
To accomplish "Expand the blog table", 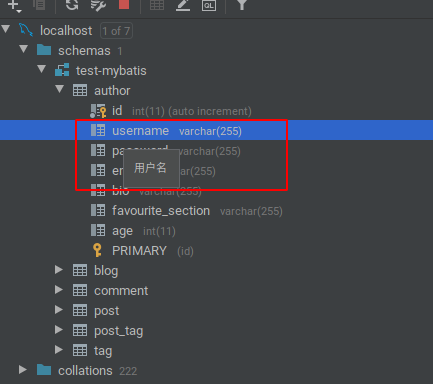I will (59, 269).
